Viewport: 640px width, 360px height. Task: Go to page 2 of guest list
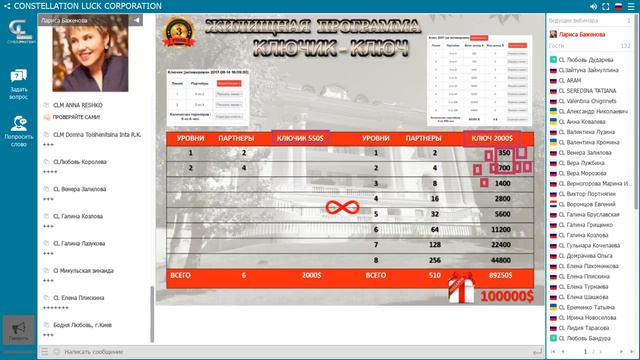[x=593, y=351]
